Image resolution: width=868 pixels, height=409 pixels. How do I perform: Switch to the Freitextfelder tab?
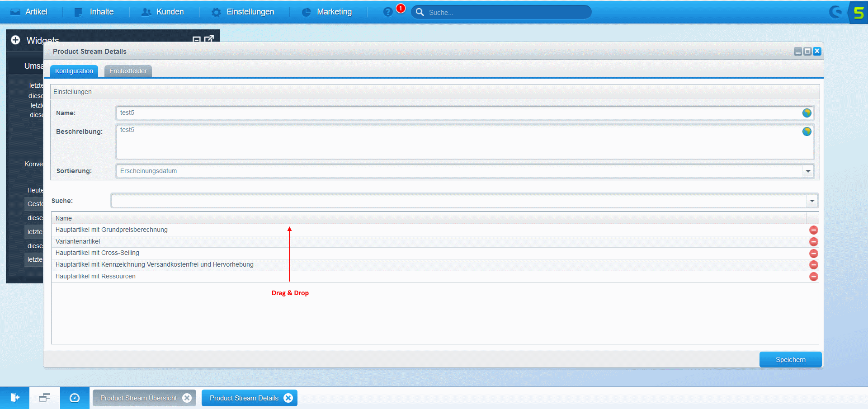[128, 71]
